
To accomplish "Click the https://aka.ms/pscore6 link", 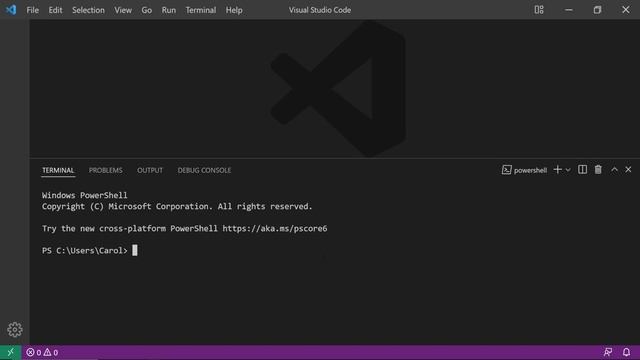I will pos(275,229).
